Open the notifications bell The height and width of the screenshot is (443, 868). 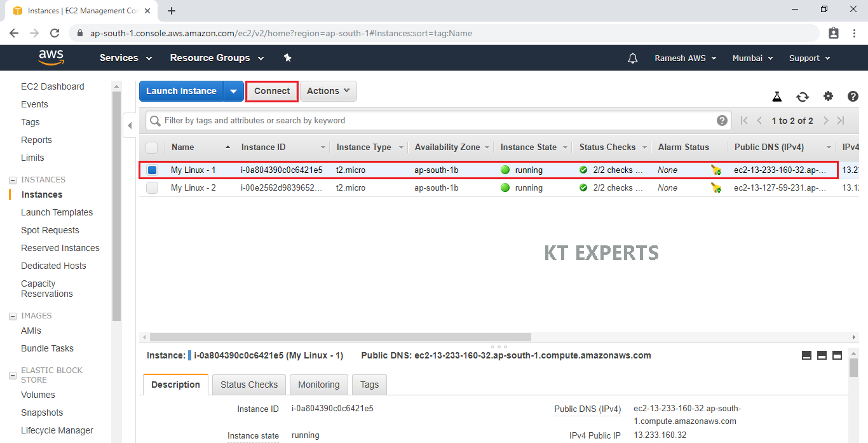[632, 58]
